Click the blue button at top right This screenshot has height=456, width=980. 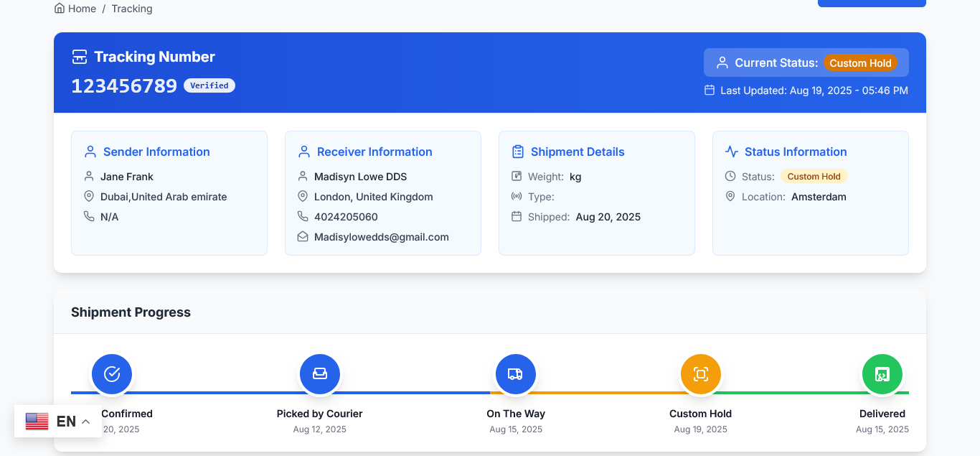pyautogui.click(x=872, y=3)
